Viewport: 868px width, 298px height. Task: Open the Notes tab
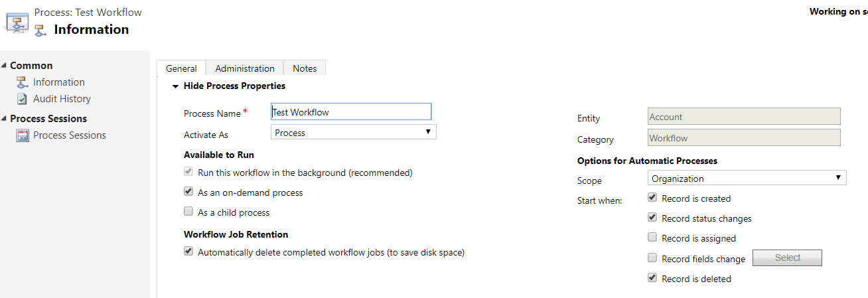click(x=305, y=68)
